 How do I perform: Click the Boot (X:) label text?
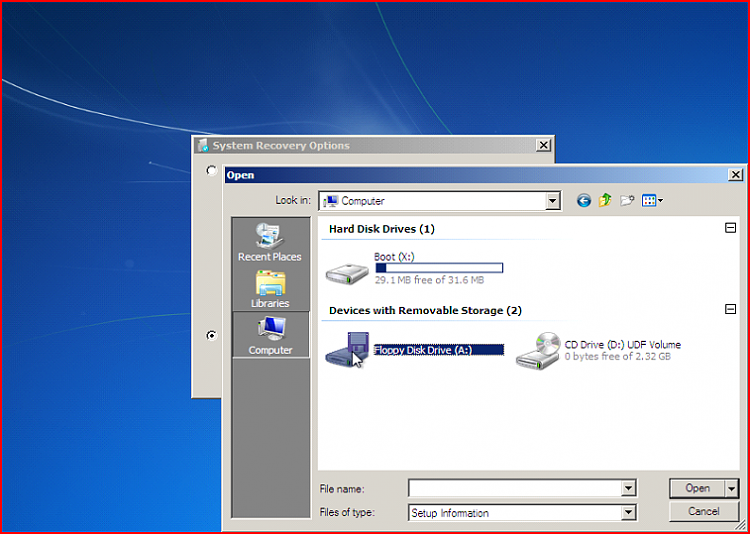pos(394,257)
